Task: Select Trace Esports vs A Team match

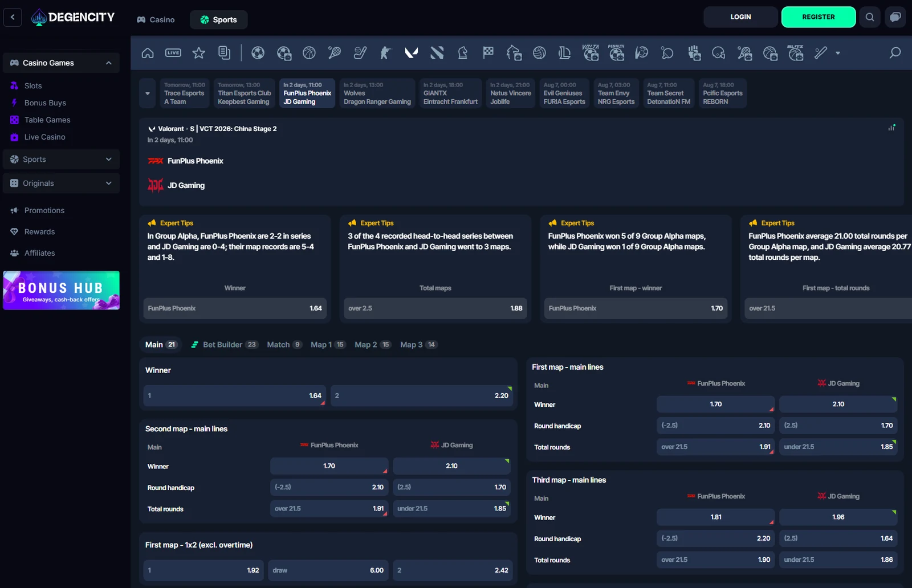Action: [x=184, y=93]
